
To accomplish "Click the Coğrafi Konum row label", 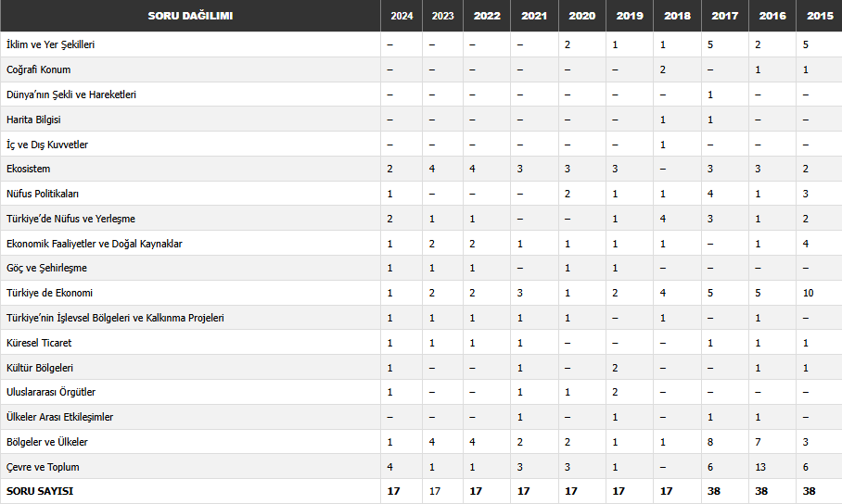I will pos(38,69).
